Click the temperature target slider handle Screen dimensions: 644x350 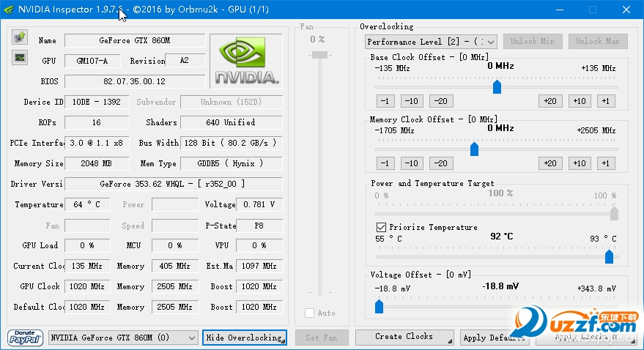pyautogui.click(x=609, y=256)
